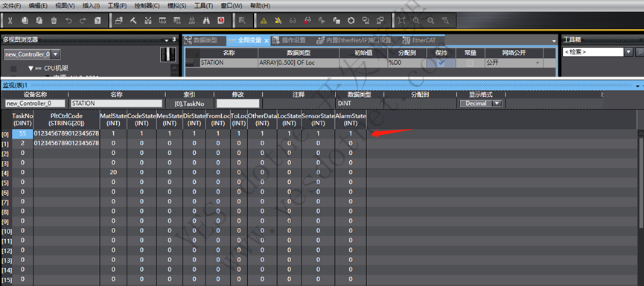Click the PltCtrlCode string in row [1]
This screenshot has width=644, height=286.
point(66,144)
